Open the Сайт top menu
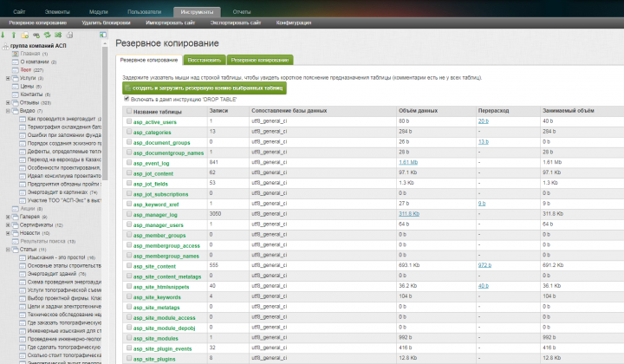This screenshot has width=624, height=364. click(19, 12)
